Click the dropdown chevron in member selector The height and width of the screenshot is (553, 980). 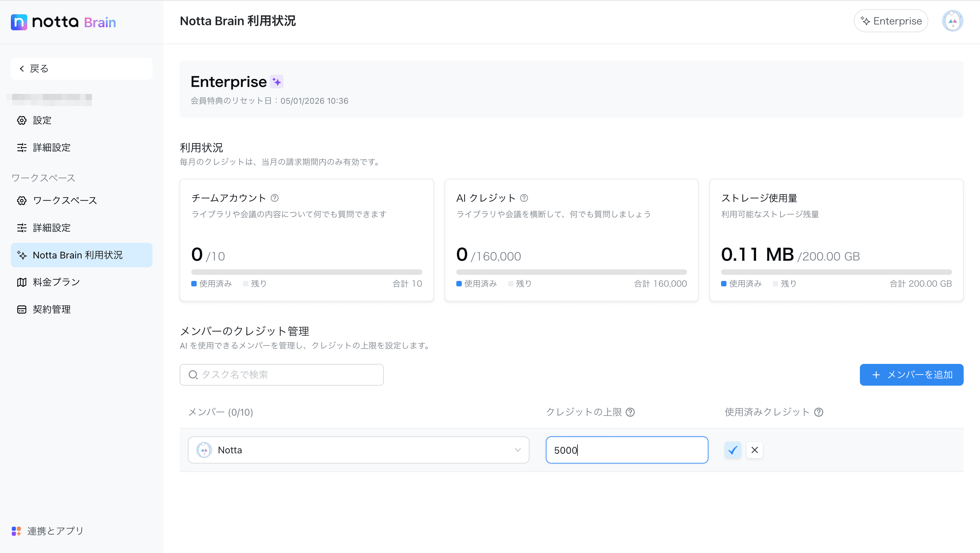point(517,450)
